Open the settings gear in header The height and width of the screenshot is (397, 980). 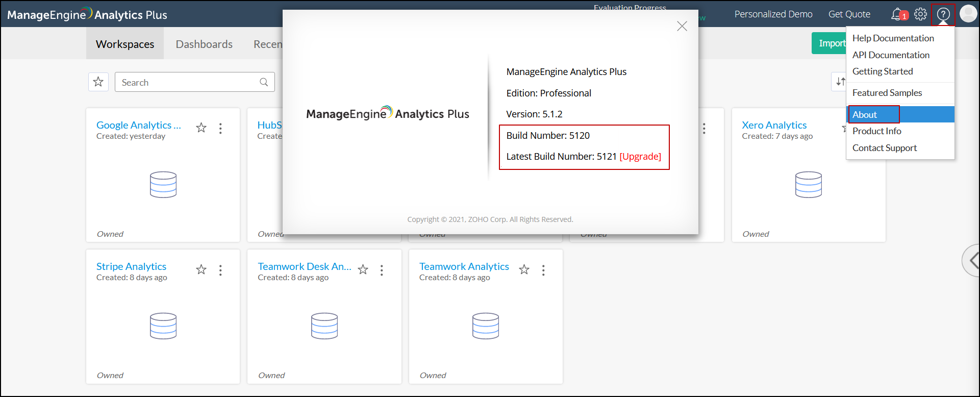point(920,14)
